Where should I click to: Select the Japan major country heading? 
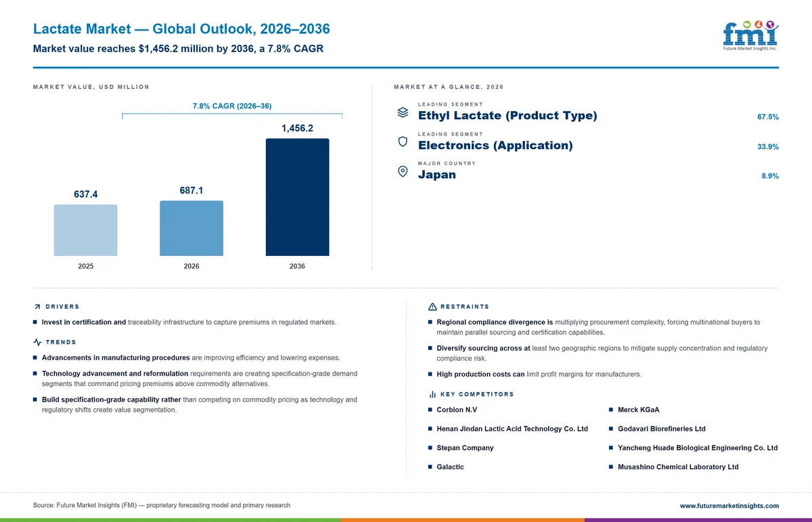pyautogui.click(x=437, y=175)
